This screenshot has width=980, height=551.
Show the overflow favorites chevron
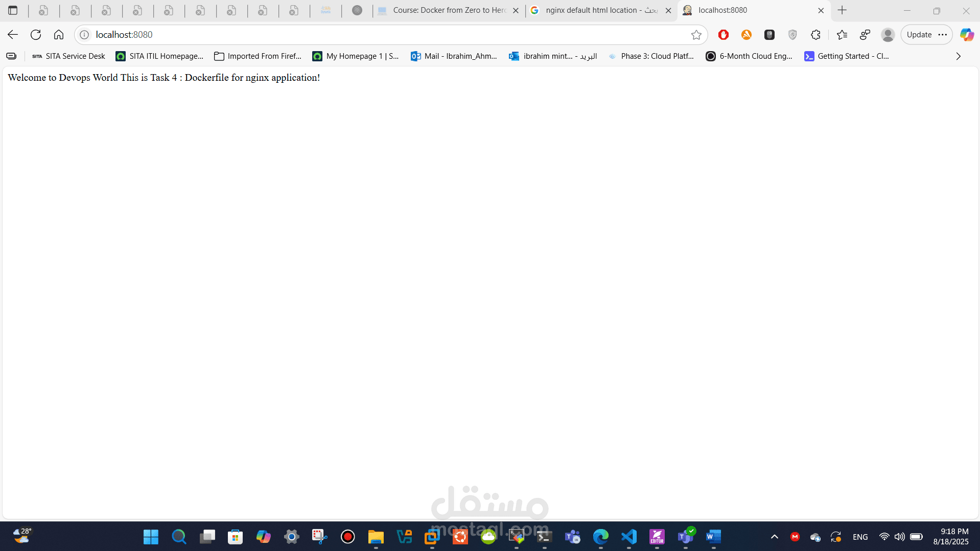[959, 56]
